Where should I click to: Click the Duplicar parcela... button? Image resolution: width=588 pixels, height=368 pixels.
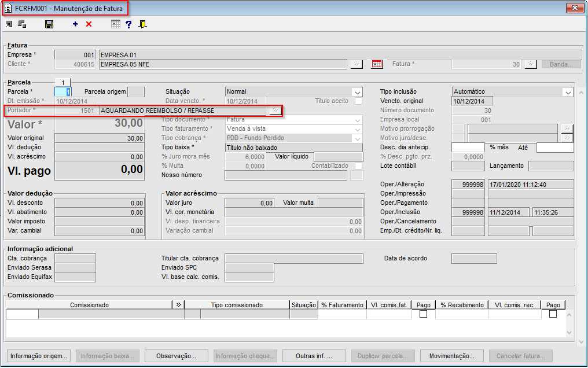[x=383, y=356]
